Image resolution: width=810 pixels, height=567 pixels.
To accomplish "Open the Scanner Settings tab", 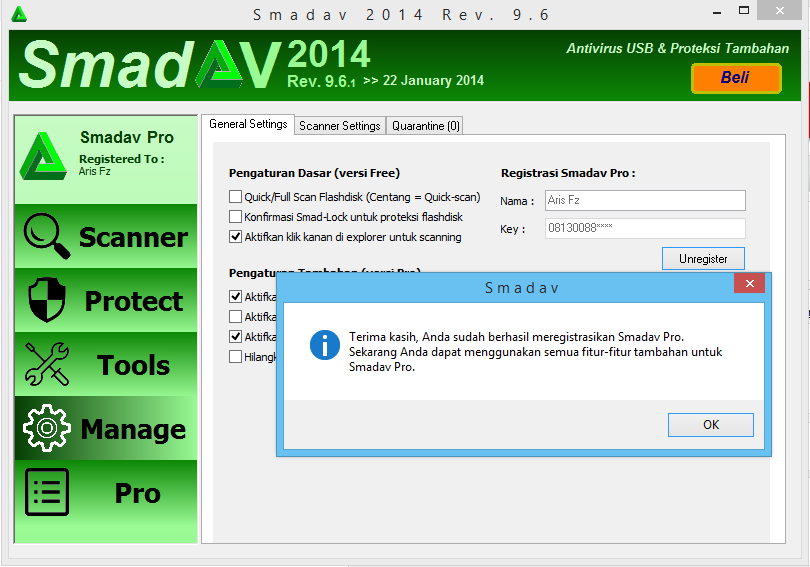I will coord(340,126).
